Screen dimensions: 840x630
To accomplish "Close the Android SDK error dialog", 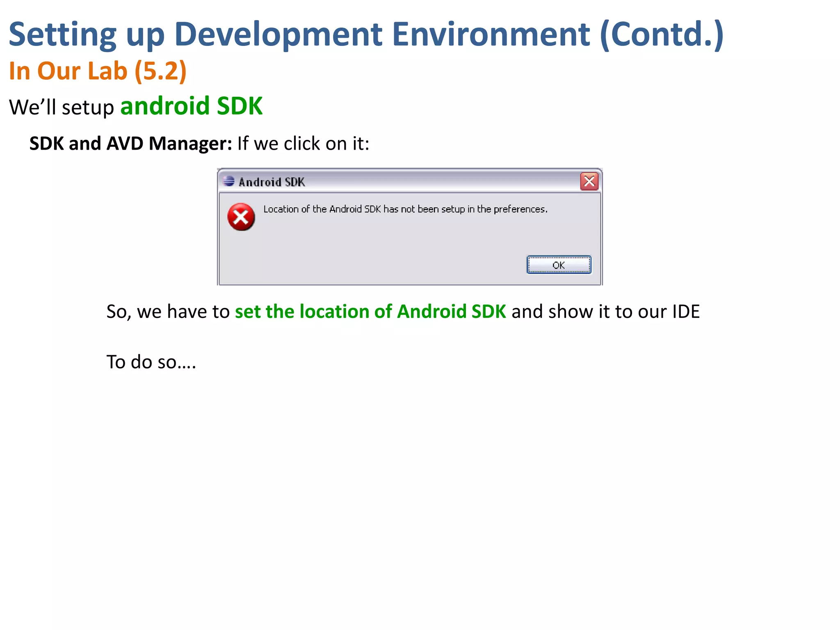I will pos(589,181).
